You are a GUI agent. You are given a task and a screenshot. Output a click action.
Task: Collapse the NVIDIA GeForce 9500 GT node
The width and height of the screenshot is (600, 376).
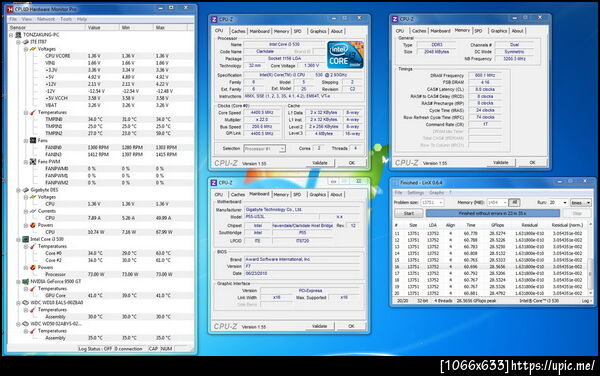[18, 282]
